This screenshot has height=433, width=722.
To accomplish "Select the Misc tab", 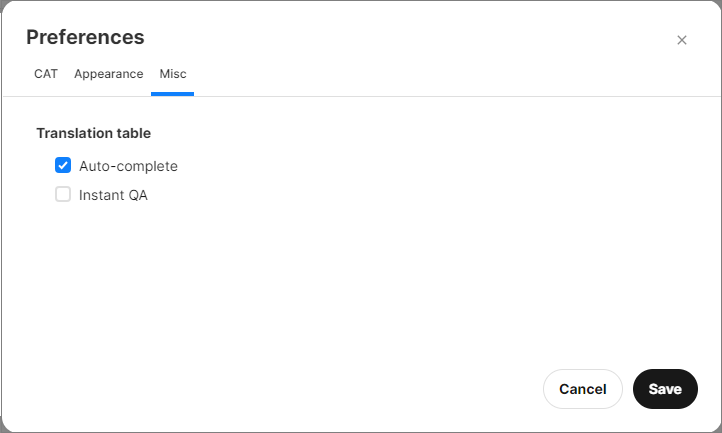I will pos(173,74).
